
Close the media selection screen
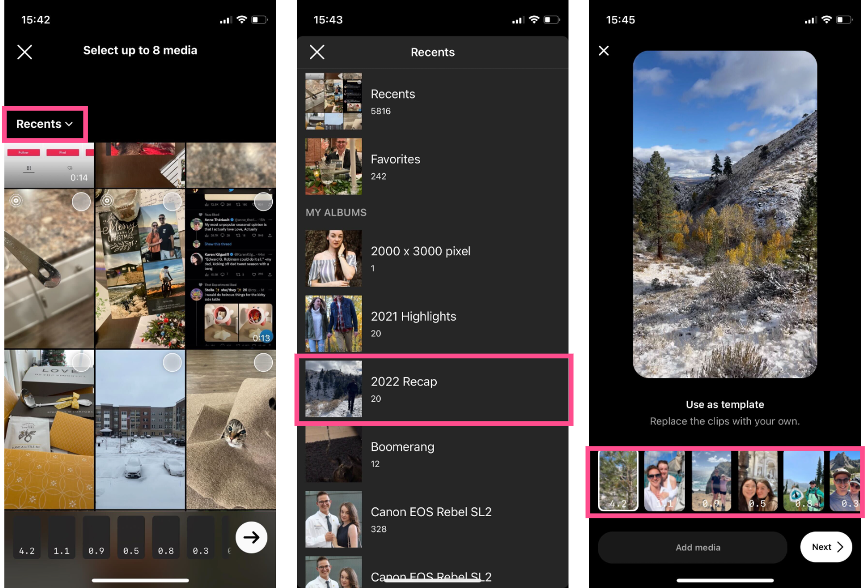[25, 52]
